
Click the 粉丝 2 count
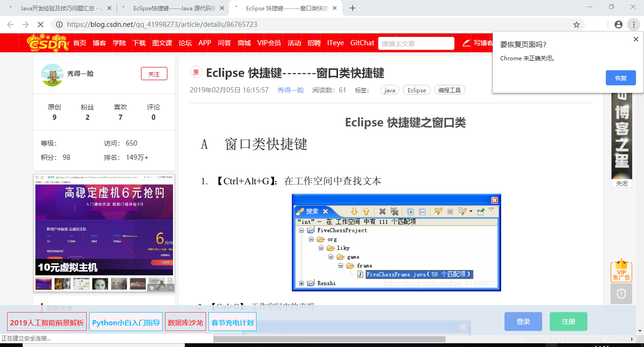tap(87, 112)
